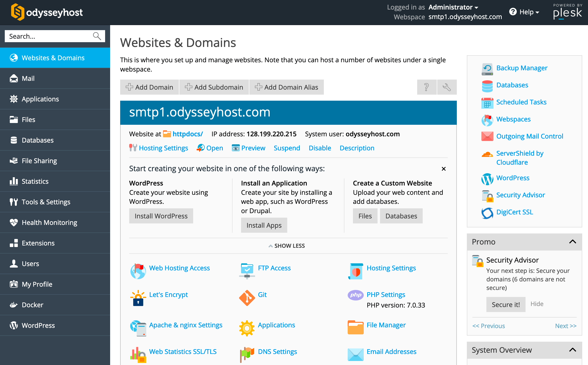The image size is (588, 365).
Task: Click Next >> in Promo panel
Action: point(566,326)
